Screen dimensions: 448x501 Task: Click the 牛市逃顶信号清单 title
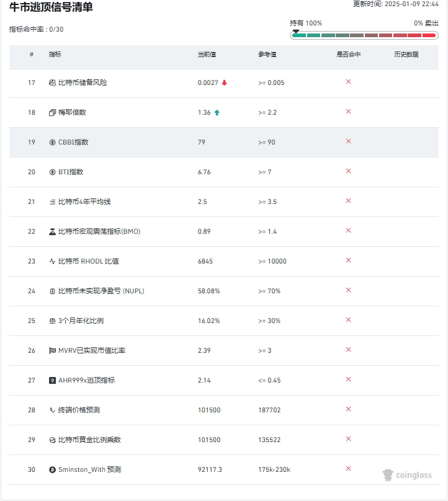pyautogui.click(x=51, y=7)
